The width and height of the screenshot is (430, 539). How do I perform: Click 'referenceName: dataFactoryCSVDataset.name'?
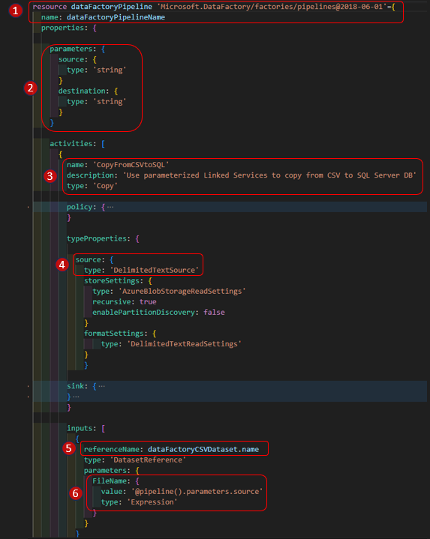(171, 449)
